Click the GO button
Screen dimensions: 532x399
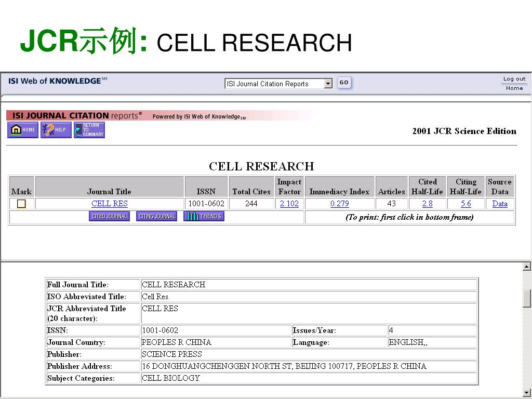click(344, 83)
